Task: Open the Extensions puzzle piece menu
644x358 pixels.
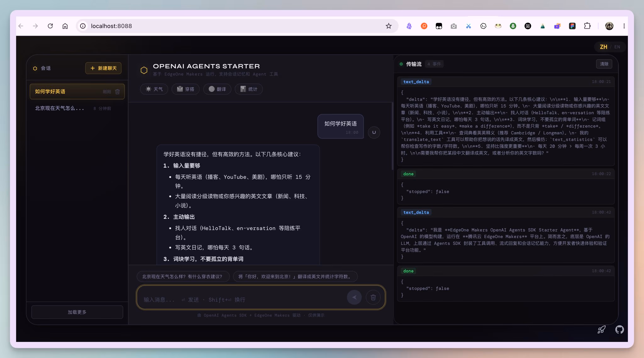Action: tap(587, 26)
